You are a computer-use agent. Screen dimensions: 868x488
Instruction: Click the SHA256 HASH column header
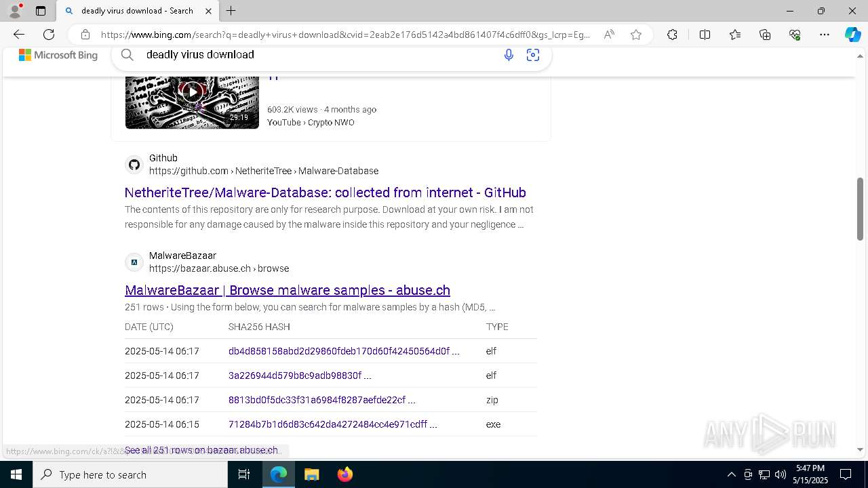coord(259,327)
